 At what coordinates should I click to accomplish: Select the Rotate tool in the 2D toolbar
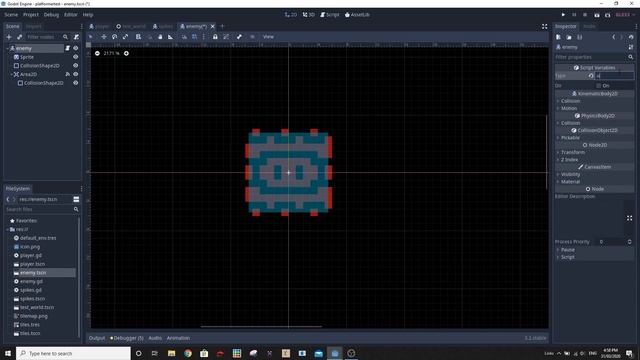pyautogui.click(x=115, y=37)
